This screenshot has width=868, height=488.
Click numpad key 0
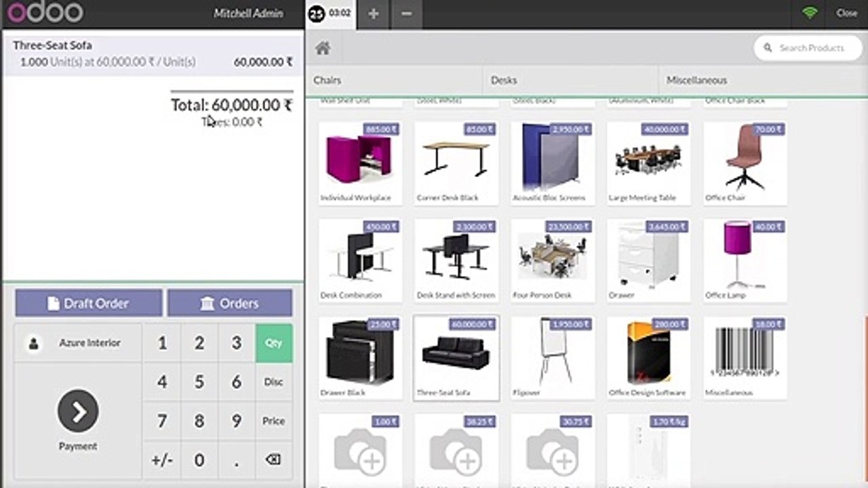pyautogui.click(x=199, y=460)
